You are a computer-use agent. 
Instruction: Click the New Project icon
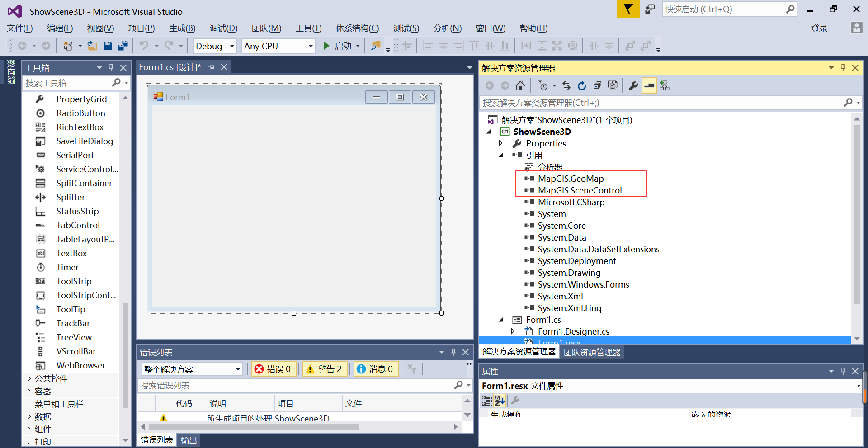pyautogui.click(x=68, y=46)
